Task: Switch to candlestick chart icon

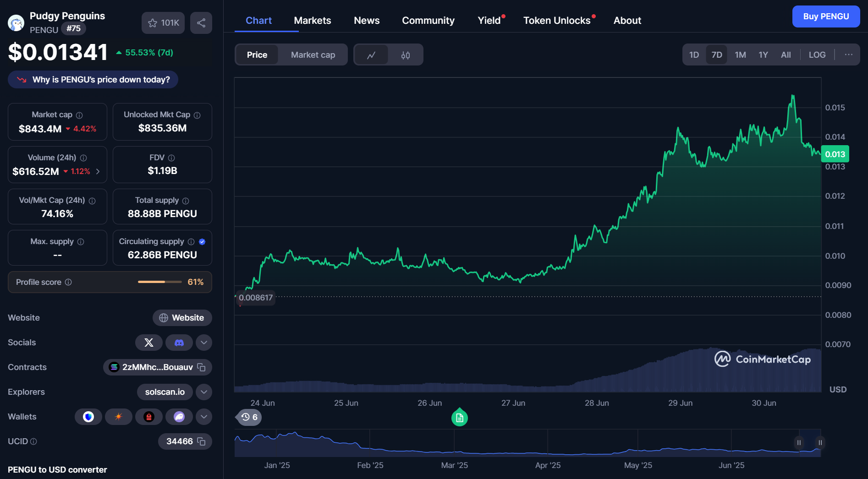Action: click(x=406, y=55)
